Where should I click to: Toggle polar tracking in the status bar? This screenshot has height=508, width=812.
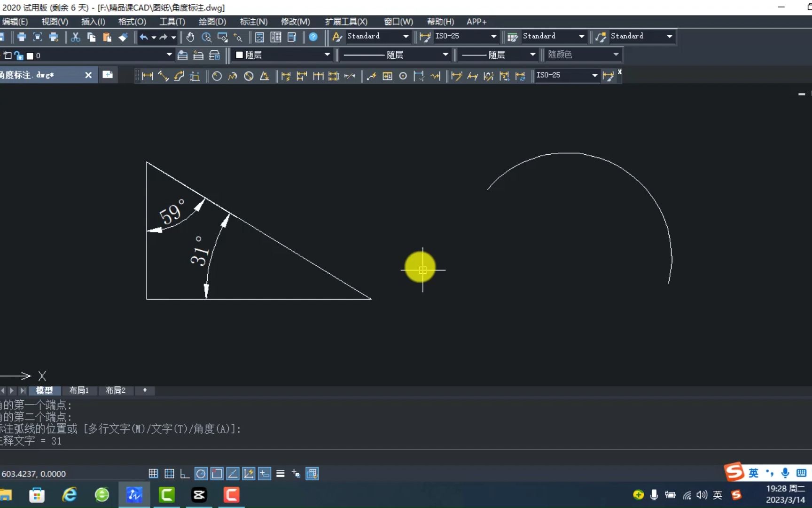click(201, 474)
